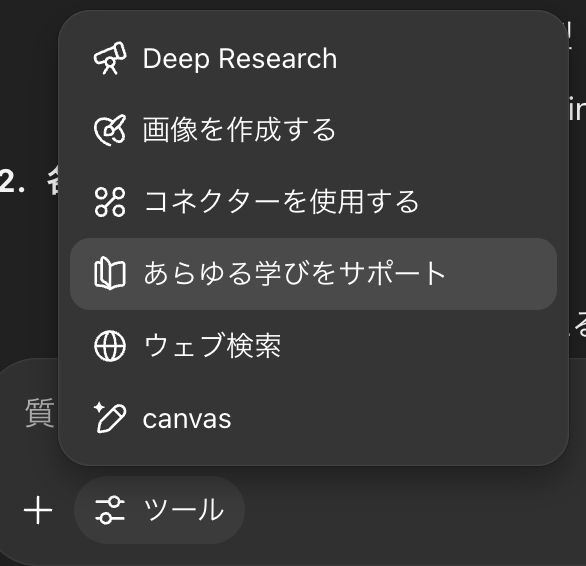Click the sliders icon in the ツール button
This screenshot has width=586, height=566.
pos(110,510)
